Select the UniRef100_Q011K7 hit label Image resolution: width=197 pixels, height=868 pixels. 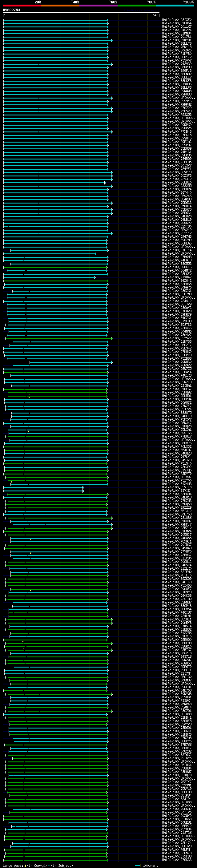coord(177,26)
